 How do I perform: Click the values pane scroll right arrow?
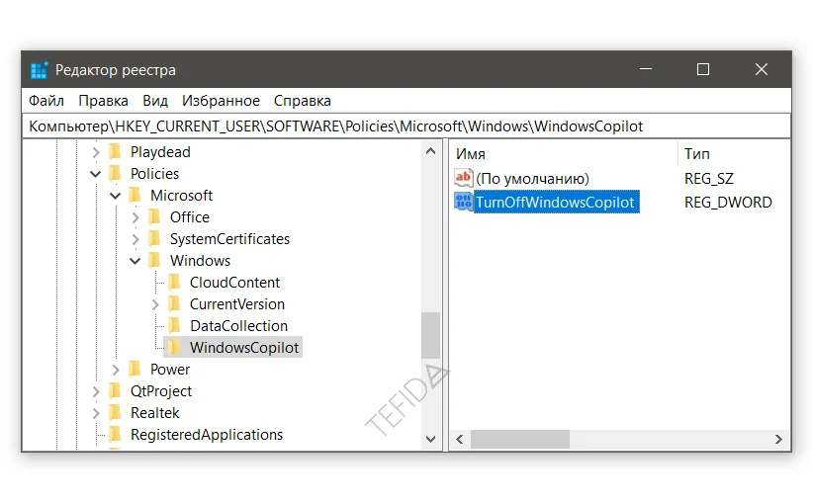778,439
